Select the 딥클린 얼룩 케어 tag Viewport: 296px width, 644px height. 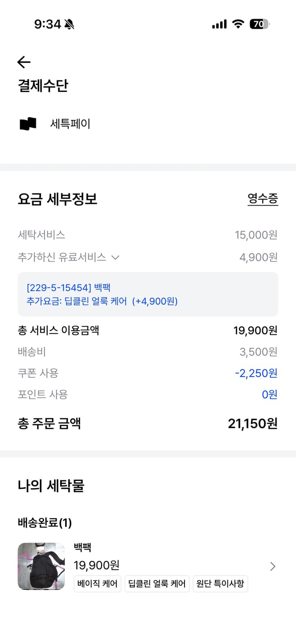tap(157, 583)
